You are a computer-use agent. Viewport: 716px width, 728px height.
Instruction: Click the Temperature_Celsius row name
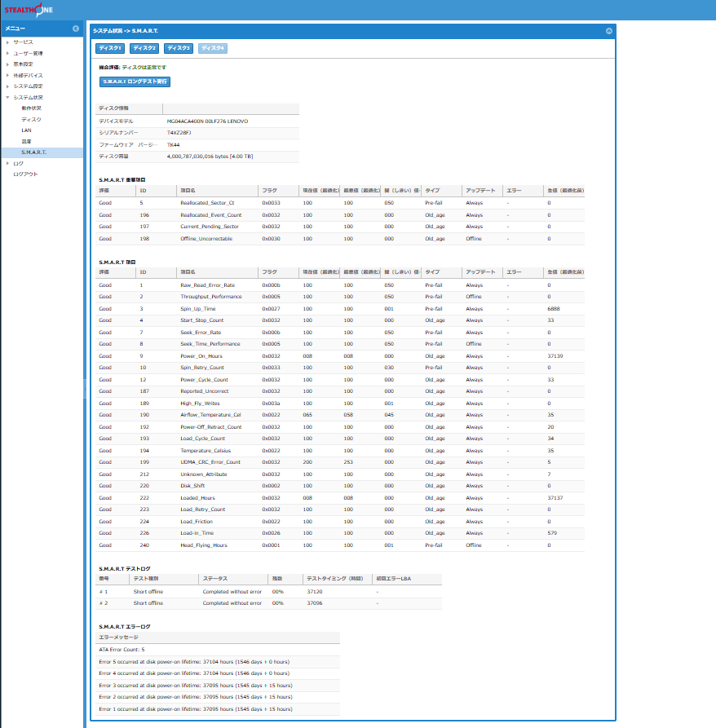[x=206, y=451]
